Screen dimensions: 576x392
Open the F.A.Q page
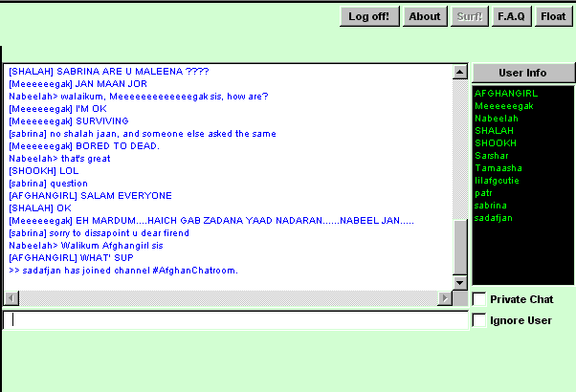[x=511, y=16]
